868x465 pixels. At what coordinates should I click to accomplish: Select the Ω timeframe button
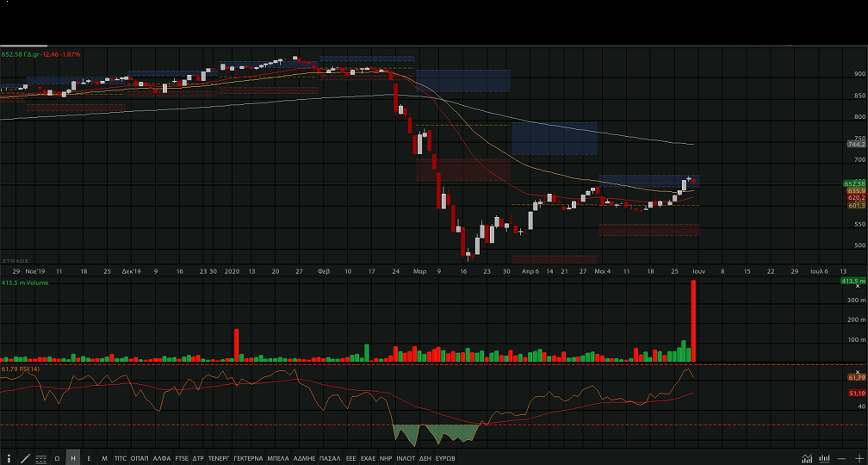click(57, 458)
